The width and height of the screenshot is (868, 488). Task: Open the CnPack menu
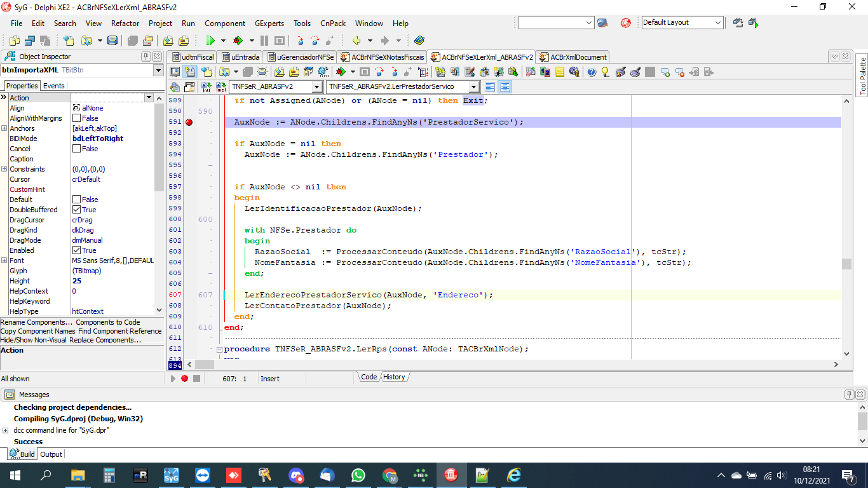pos(333,23)
